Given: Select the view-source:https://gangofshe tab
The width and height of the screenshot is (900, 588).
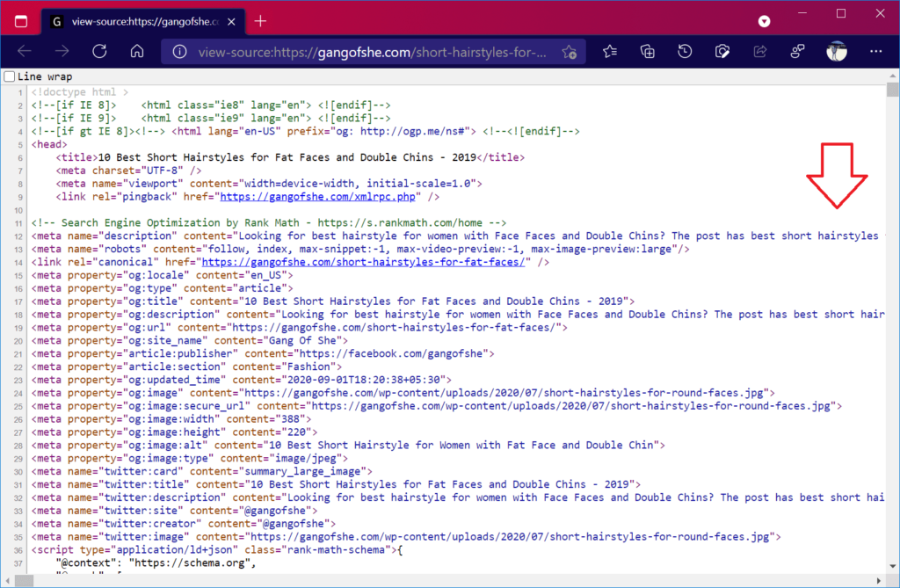Looking at the screenshot, I should (x=143, y=22).
